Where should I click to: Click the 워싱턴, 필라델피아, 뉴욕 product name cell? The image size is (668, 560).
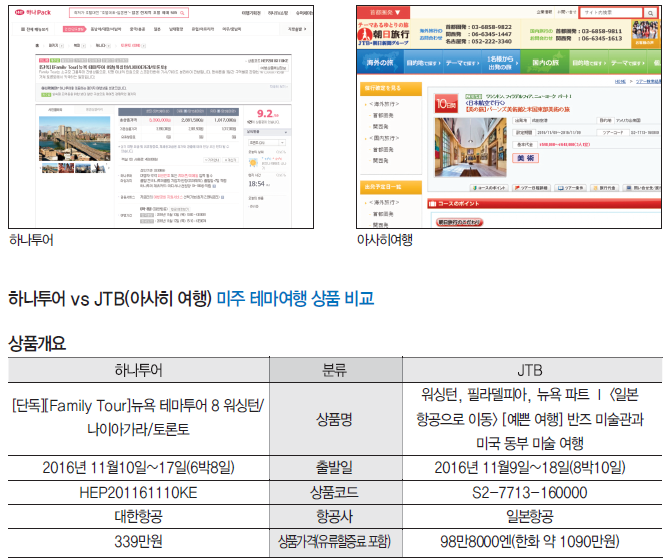point(530,419)
